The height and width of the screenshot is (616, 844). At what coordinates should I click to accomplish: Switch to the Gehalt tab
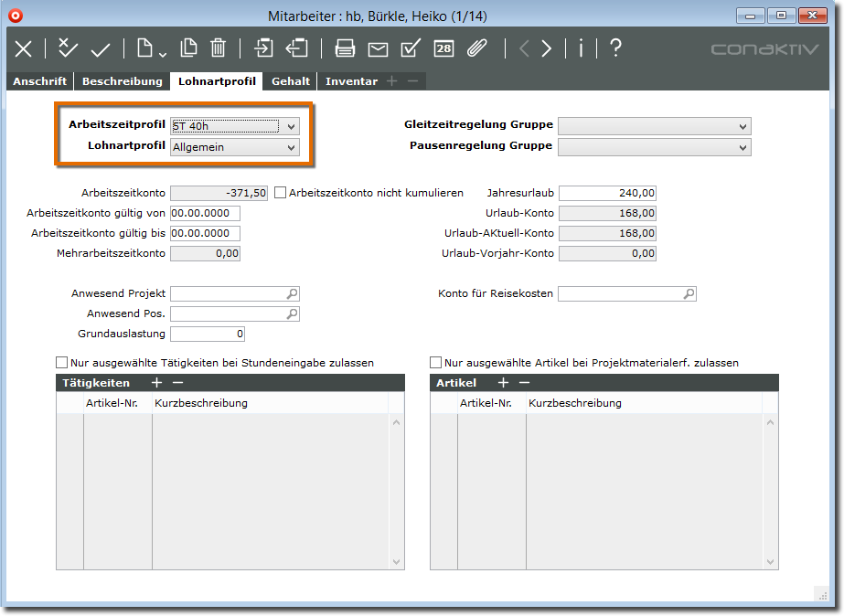click(x=291, y=81)
